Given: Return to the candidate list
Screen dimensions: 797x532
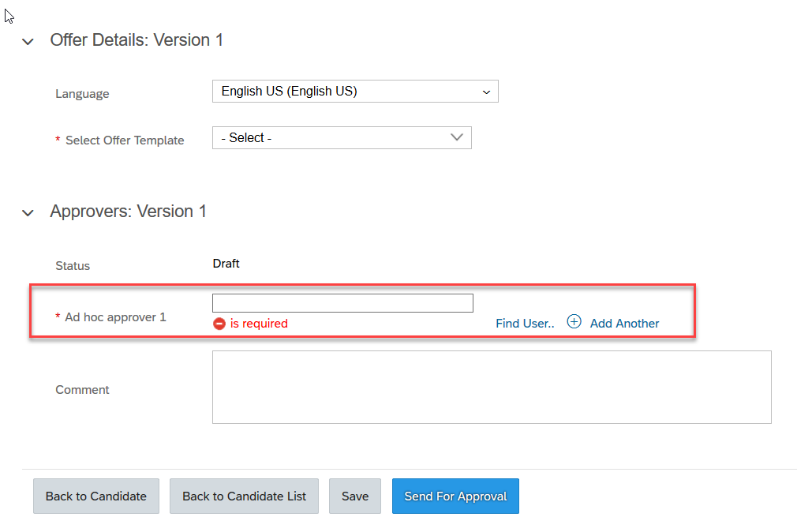Looking at the screenshot, I should (244, 496).
